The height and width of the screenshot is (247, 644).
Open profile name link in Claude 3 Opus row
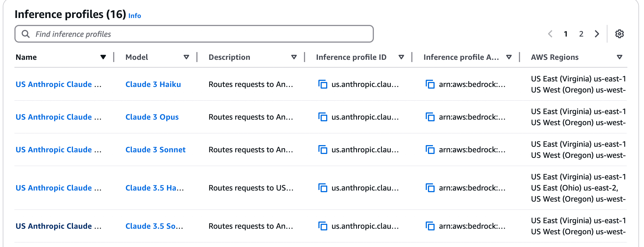coord(59,117)
